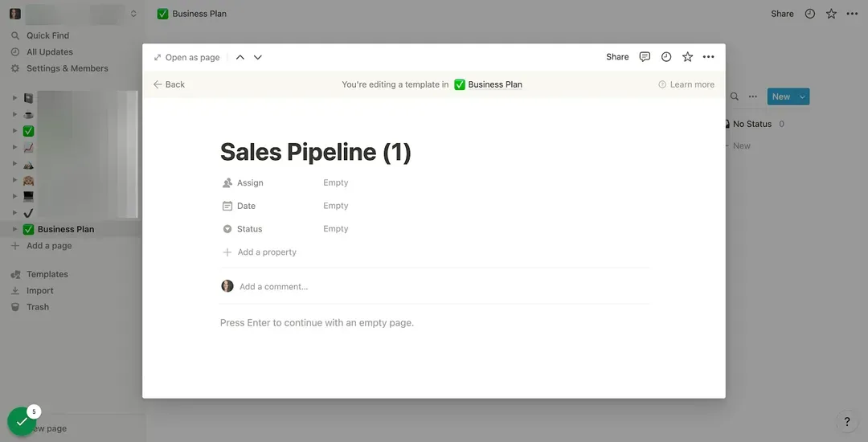The image size is (868, 442).
Task: Open Learn more help link
Action: point(686,84)
